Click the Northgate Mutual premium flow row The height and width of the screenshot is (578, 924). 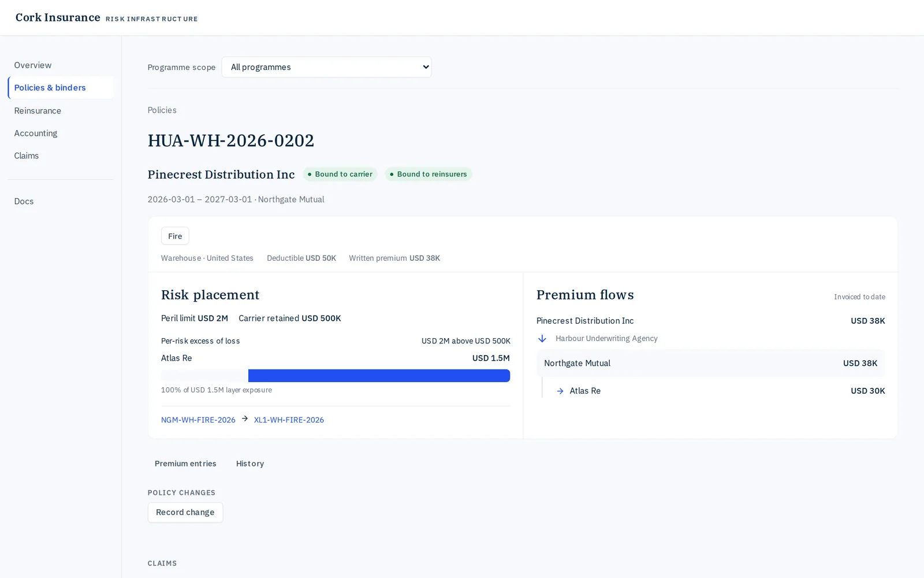(710, 364)
